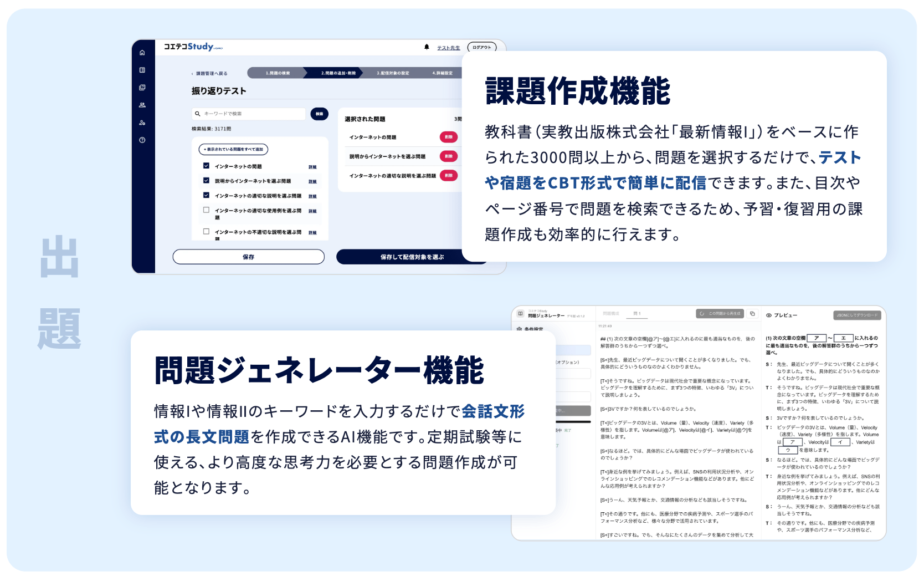Click the 問題ジェネレーター window title text

[546, 315]
